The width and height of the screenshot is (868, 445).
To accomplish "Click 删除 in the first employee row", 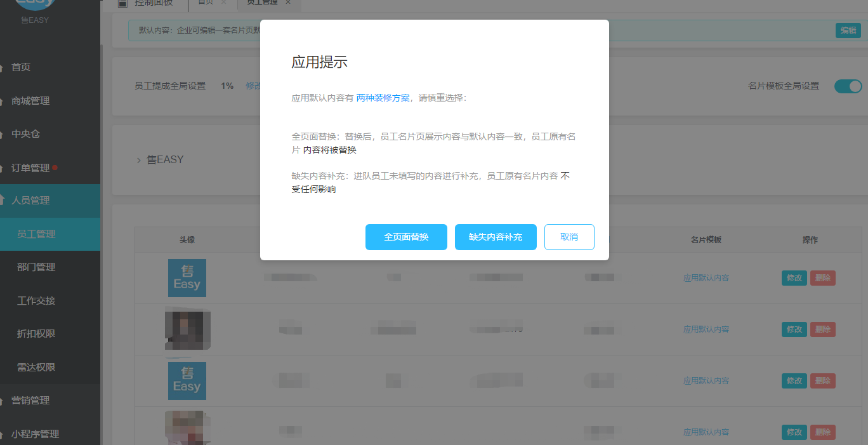I will click(x=823, y=278).
